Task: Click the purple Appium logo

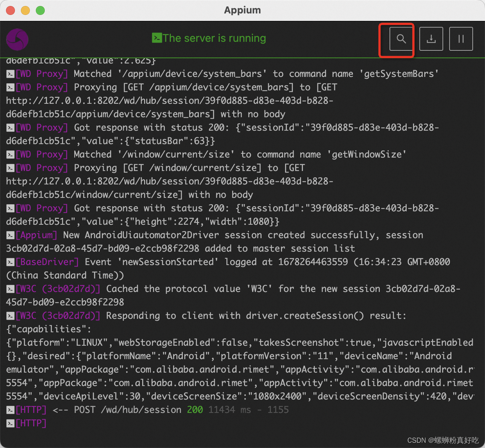Action: 17,39
